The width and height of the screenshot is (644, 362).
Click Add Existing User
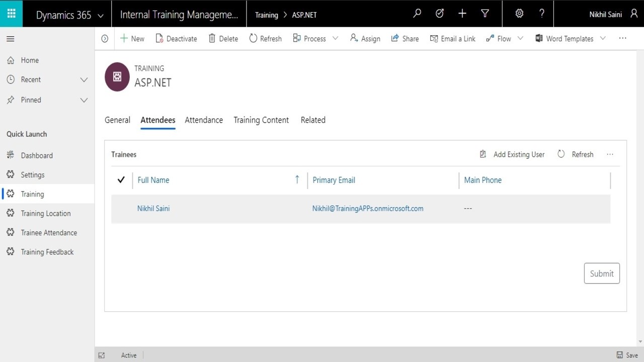512,154
